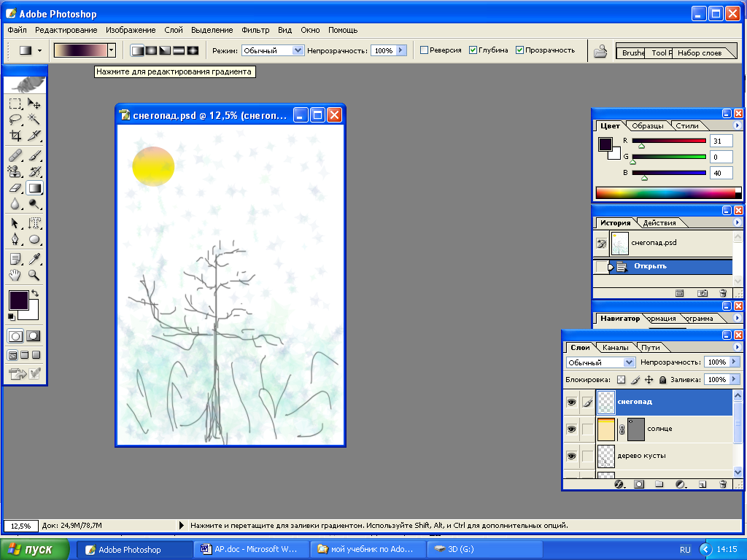The height and width of the screenshot is (560, 747).
Task: Create new snapshot in History panel
Action: pyautogui.click(x=703, y=293)
